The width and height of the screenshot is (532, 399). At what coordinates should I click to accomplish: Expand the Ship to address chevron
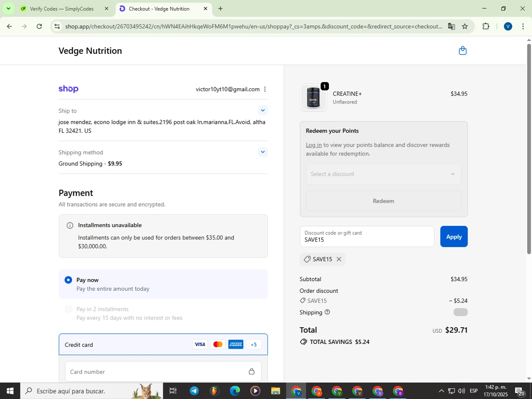(x=263, y=110)
